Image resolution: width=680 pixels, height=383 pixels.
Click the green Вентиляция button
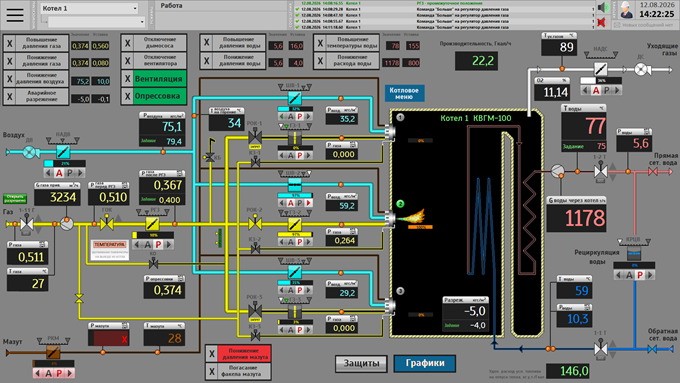pos(159,79)
